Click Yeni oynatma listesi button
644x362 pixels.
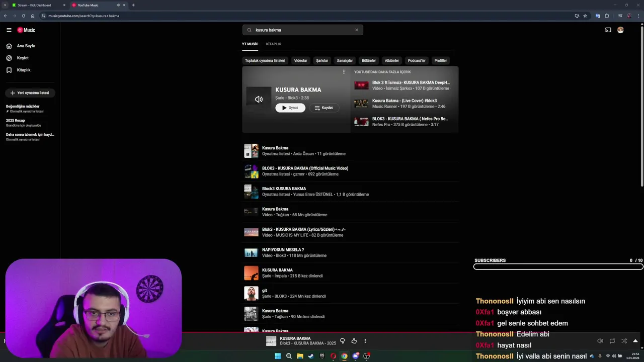(x=30, y=93)
